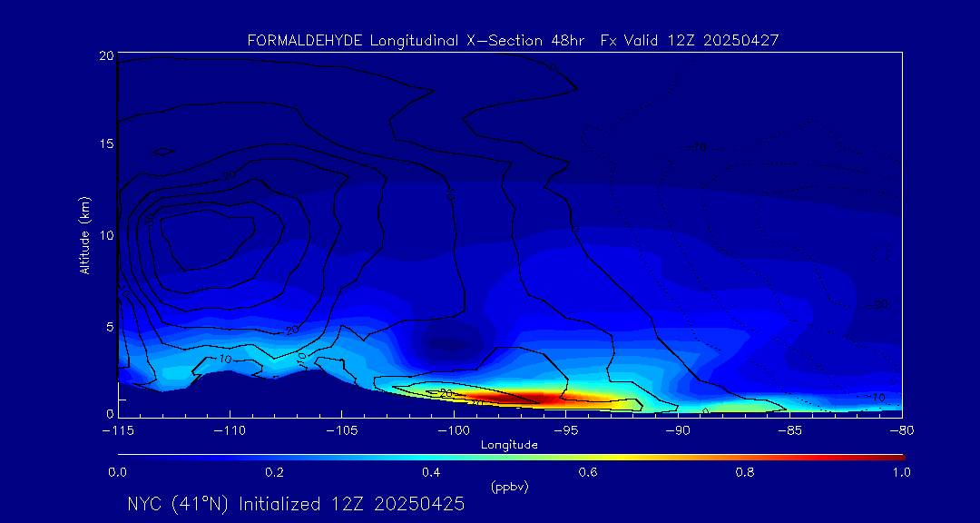This screenshot has height=523, width=980.
Task: Click the ppbv color scale bar
Action: [x=511, y=458]
